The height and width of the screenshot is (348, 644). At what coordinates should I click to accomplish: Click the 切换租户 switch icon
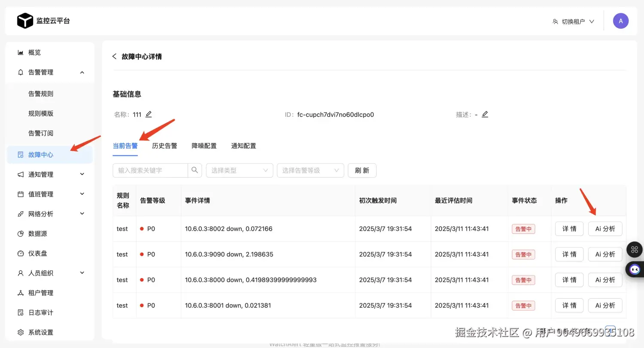click(555, 21)
